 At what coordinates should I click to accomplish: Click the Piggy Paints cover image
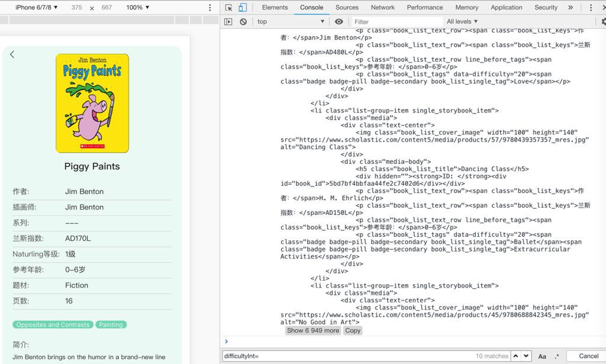pos(92,103)
